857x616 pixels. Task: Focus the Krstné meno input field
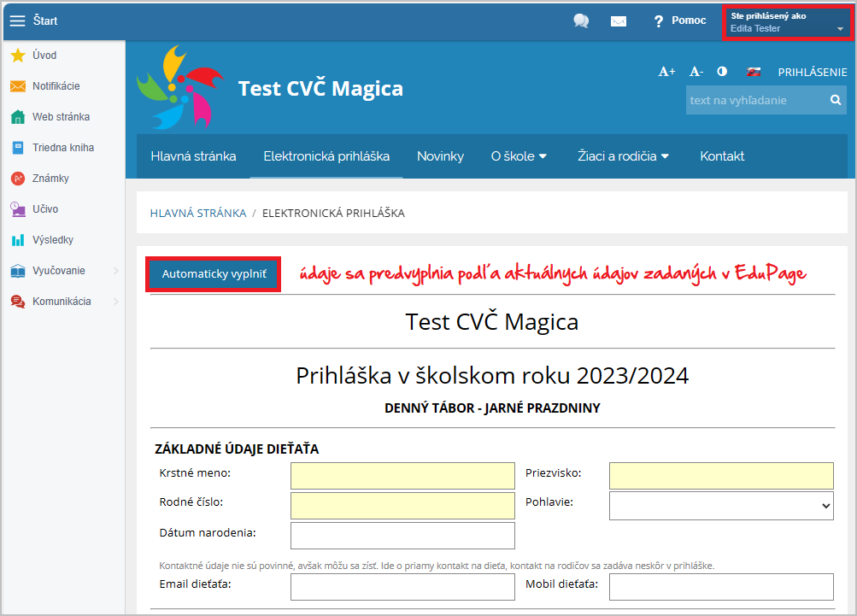[x=402, y=476]
